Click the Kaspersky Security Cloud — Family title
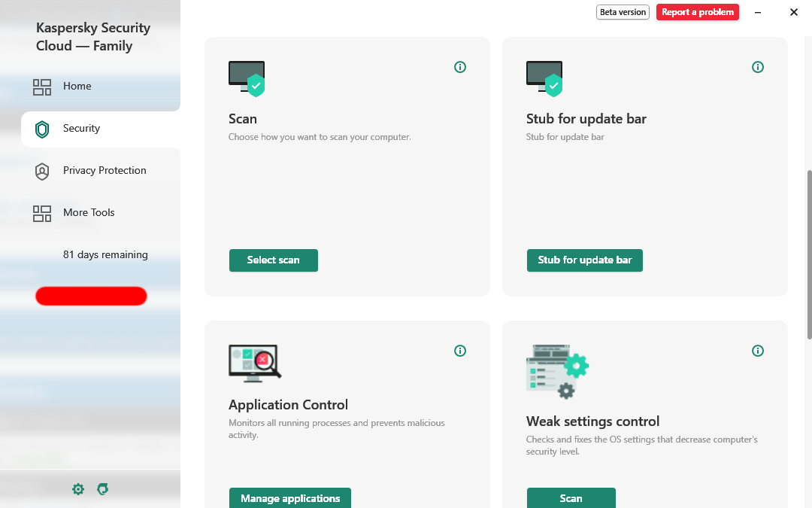Screen dimensions: 812x508 (x=93, y=37)
